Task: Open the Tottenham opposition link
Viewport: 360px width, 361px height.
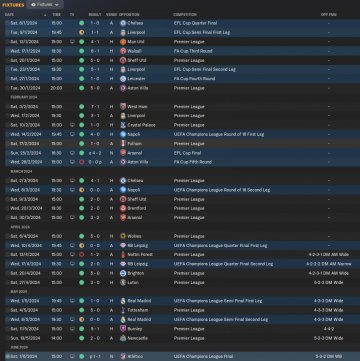Action: (x=138, y=310)
